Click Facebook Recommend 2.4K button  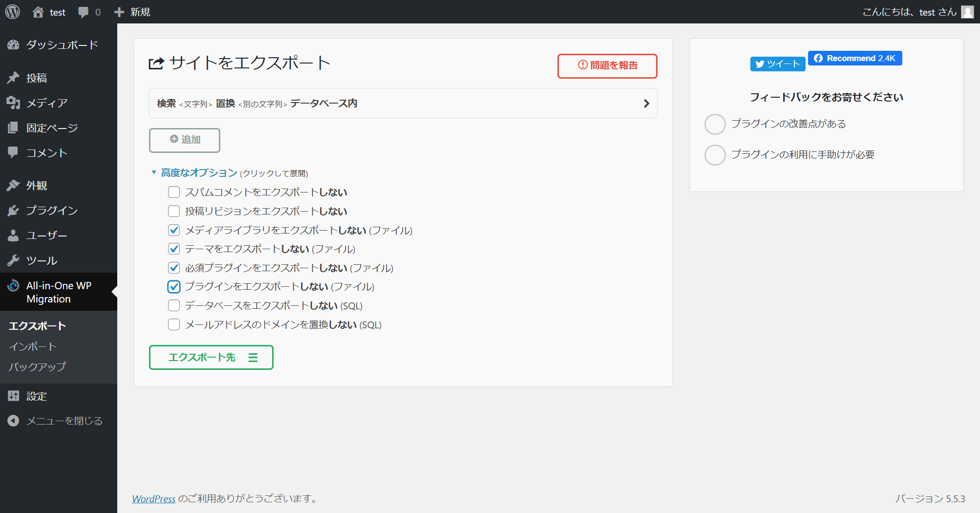point(854,58)
